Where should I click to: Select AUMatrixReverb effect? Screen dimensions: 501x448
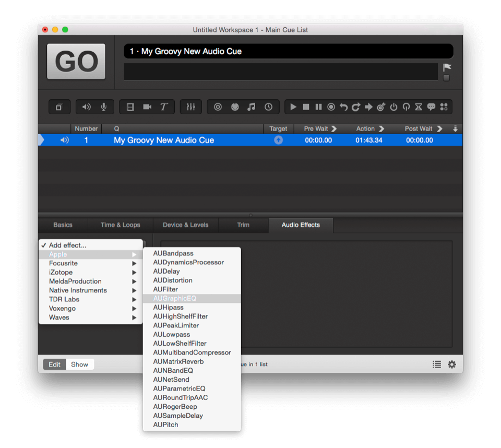[178, 361]
